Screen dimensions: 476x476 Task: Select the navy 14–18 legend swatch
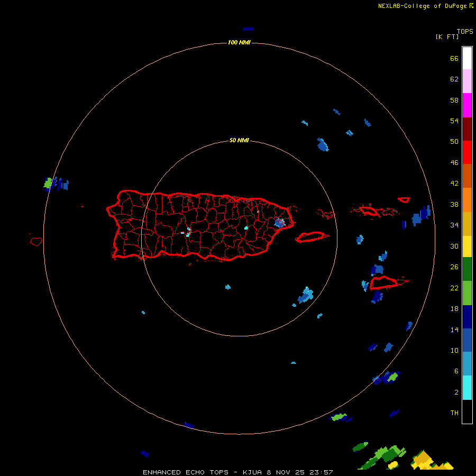coord(467,317)
